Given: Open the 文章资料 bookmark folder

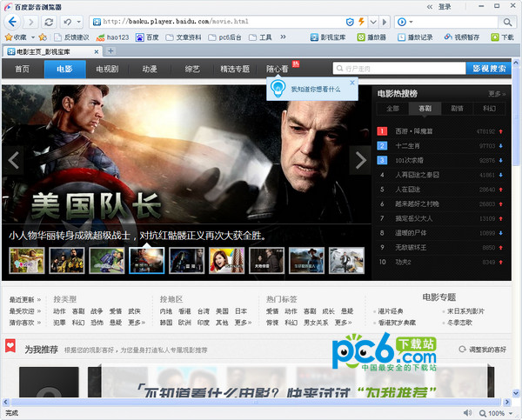Looking at the screenshot, I should (x=184, y=37).
